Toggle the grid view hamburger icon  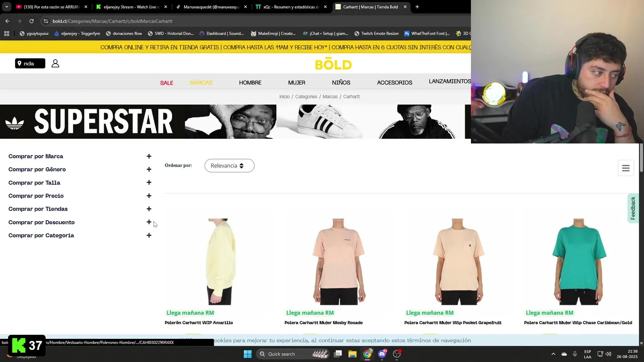(626, 168)
